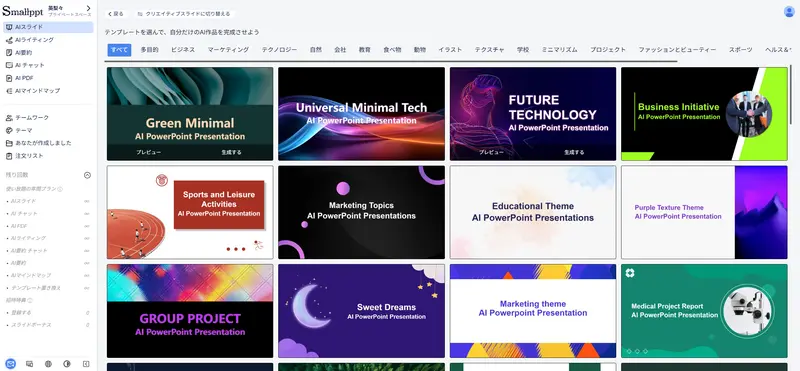Image resolution: width=800 pixels, height=371 pixels.
Task: Select the テクスチャ category tab
Action: coord(489,50)
